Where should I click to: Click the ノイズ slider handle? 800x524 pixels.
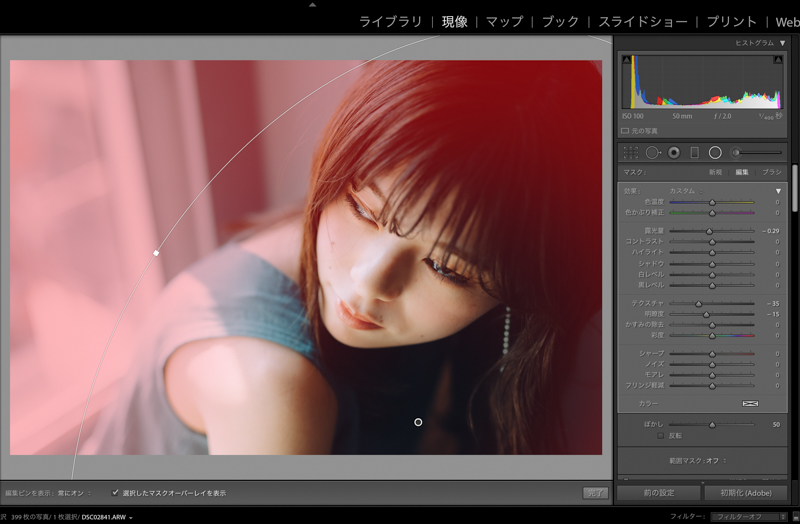712,364
